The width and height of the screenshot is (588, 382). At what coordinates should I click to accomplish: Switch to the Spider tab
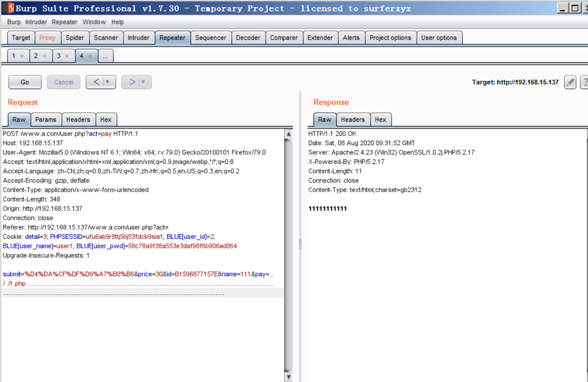click(x=75, y=38)
